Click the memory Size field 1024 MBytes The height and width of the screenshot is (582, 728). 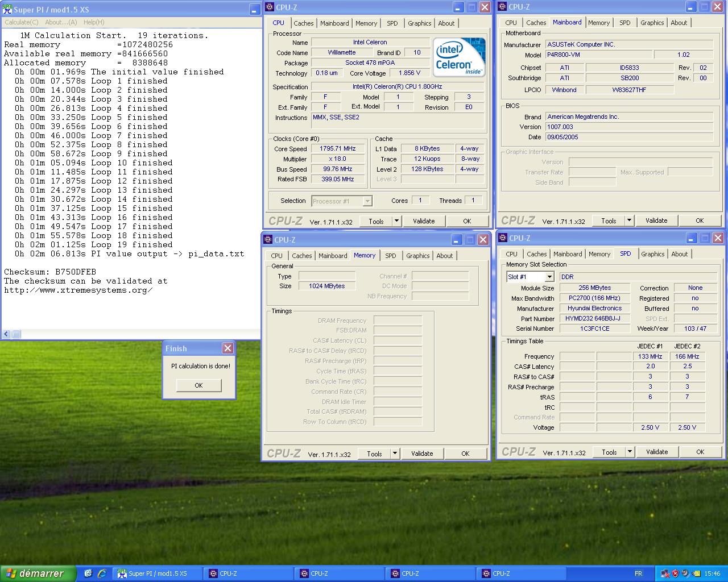click(x=327, y=286)
